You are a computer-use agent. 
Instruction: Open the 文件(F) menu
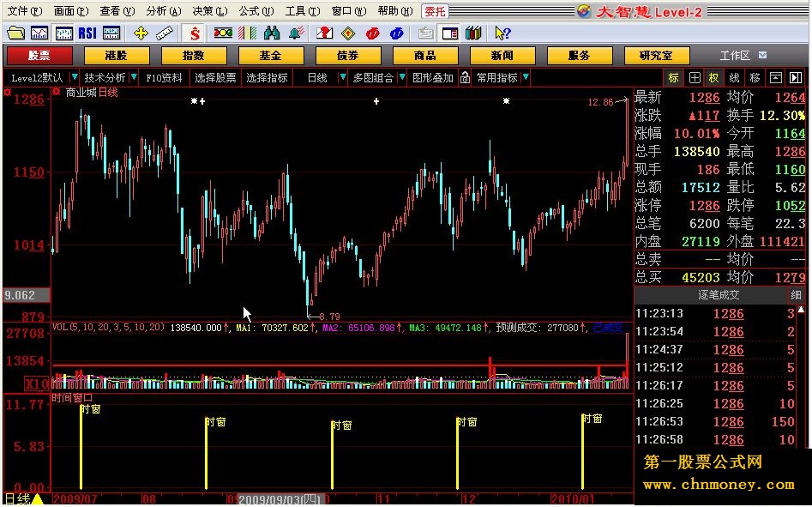click(x=26, y=11)
